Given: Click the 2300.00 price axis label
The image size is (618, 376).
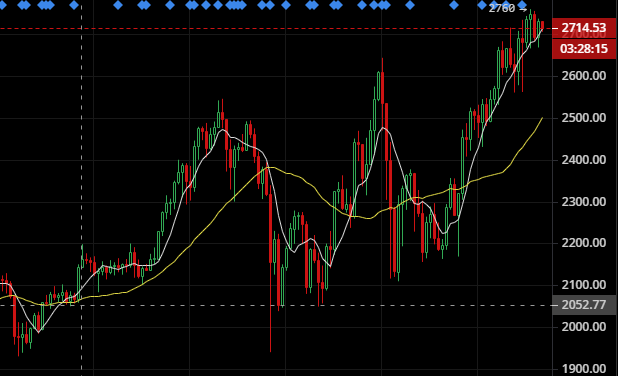Looking at the screenshot, I should click(584, 202).
